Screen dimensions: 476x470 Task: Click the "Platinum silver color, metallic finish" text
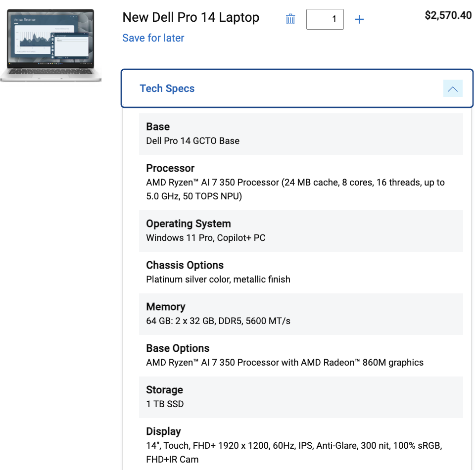[218, 280]
